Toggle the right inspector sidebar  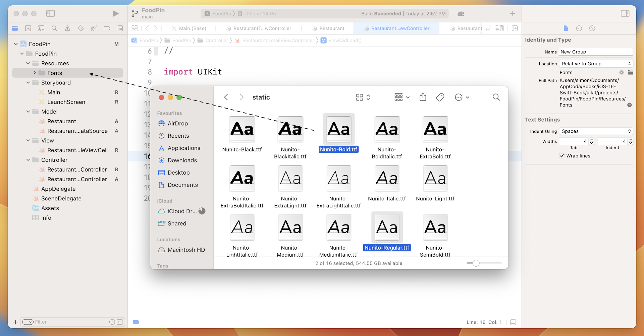625,13
